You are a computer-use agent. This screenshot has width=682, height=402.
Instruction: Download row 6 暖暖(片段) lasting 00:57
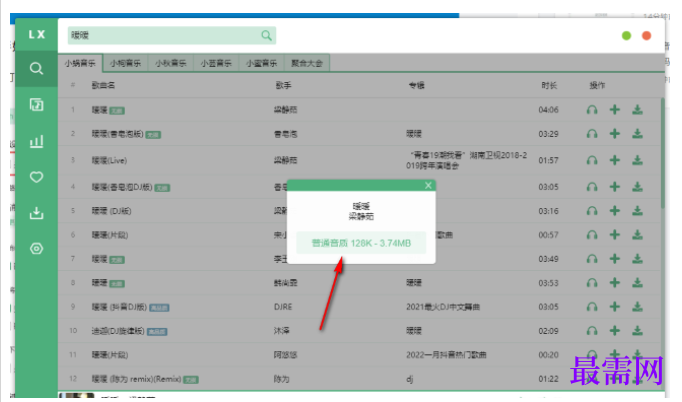[637, 235]
